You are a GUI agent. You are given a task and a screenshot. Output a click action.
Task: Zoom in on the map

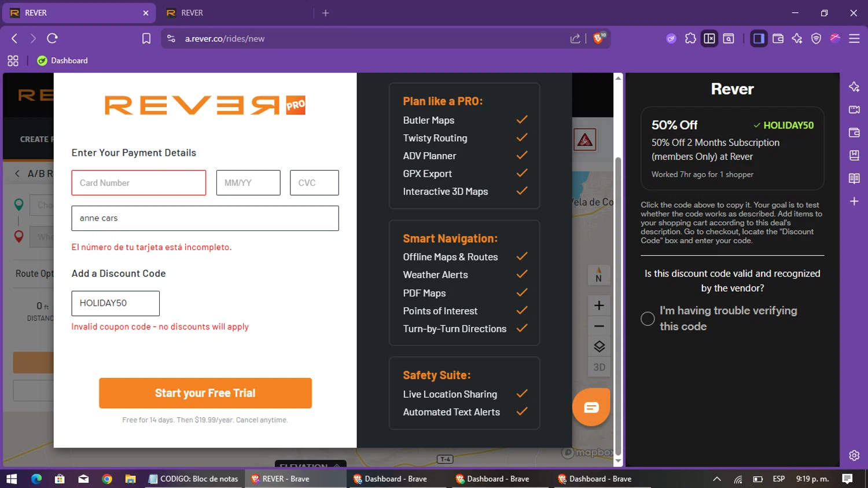[599, 305]
